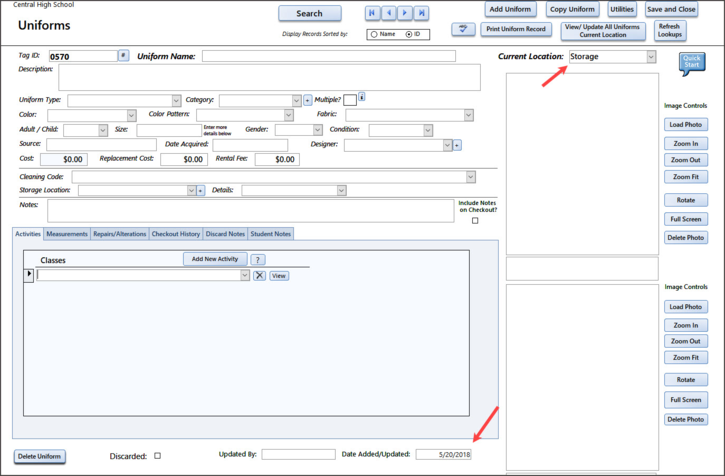Enable Include Notes on Checkout checkbox

point(475,221)
